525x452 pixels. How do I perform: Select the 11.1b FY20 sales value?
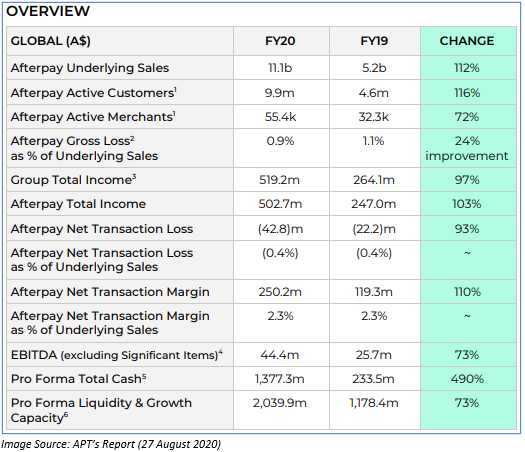(280, 68)
